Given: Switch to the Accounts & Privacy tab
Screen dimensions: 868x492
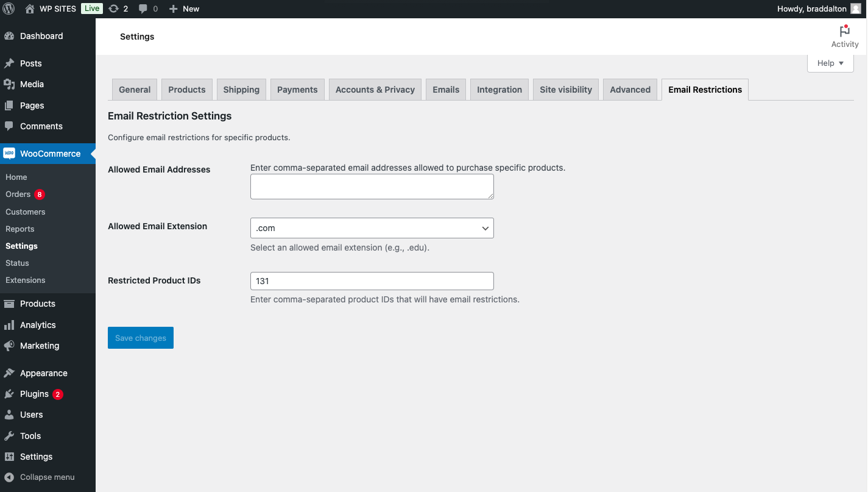Looking at the screenshot, I should (x=375, y=90).
